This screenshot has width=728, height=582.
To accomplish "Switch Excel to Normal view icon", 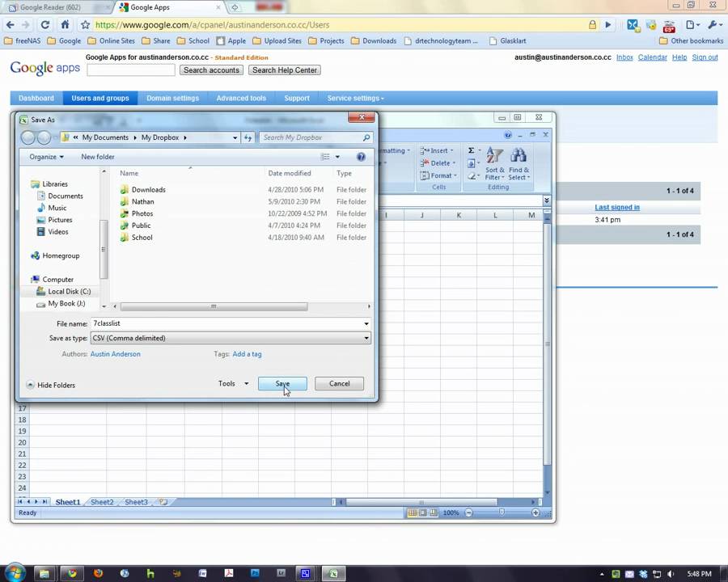I will (x=412, y=512).
